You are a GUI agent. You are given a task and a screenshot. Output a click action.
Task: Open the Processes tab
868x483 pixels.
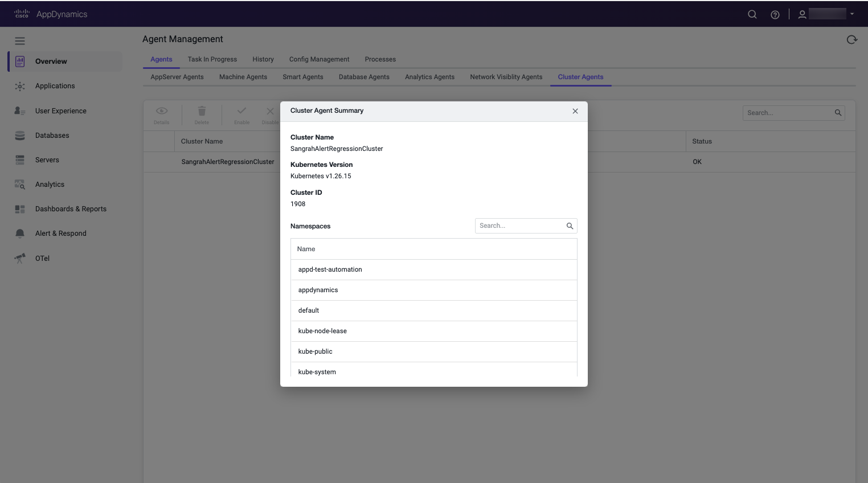click(x=380, y=59)
